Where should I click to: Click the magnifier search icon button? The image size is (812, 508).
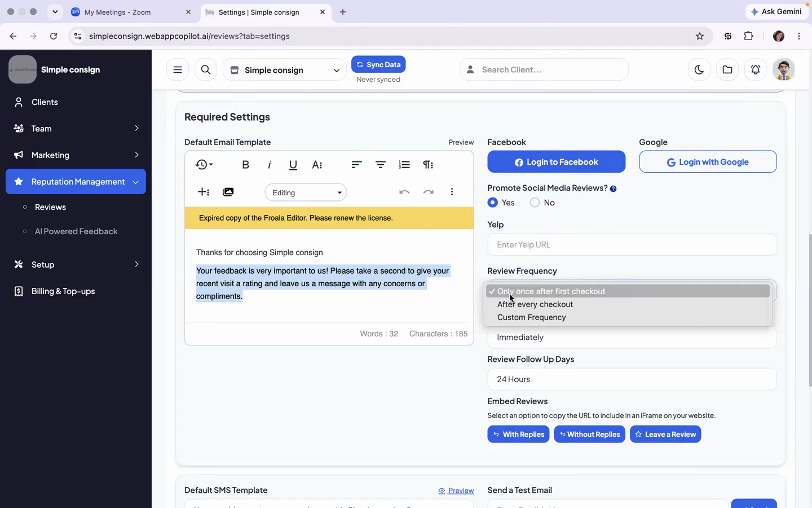coord(206,69)
